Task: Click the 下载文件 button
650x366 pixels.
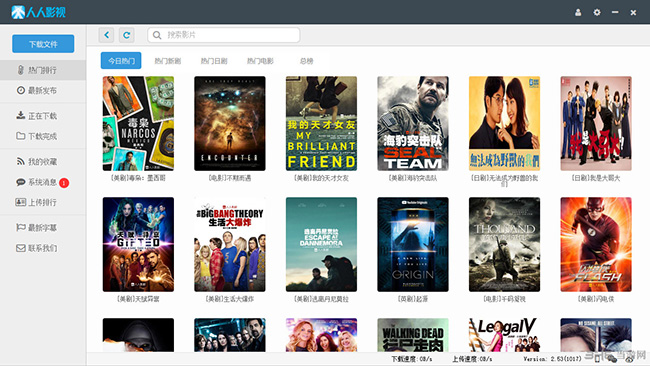Action: pyautogui.click(x=43, y=44)
